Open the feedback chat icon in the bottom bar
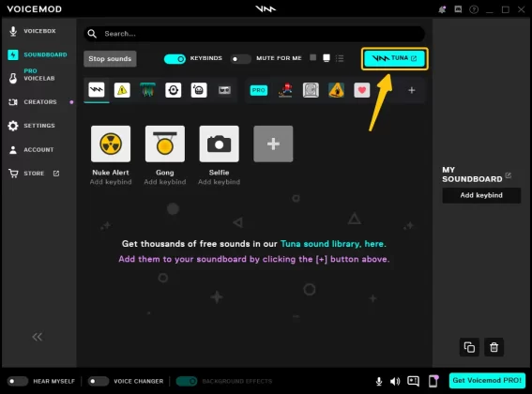532x394 pixels. [x=413, y=381]
